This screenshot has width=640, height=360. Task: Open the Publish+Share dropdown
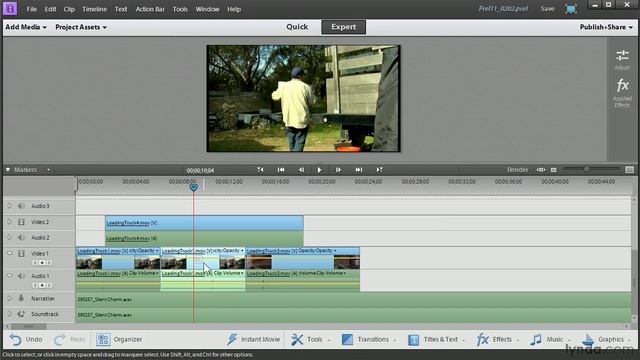click(x=607, y=27)
